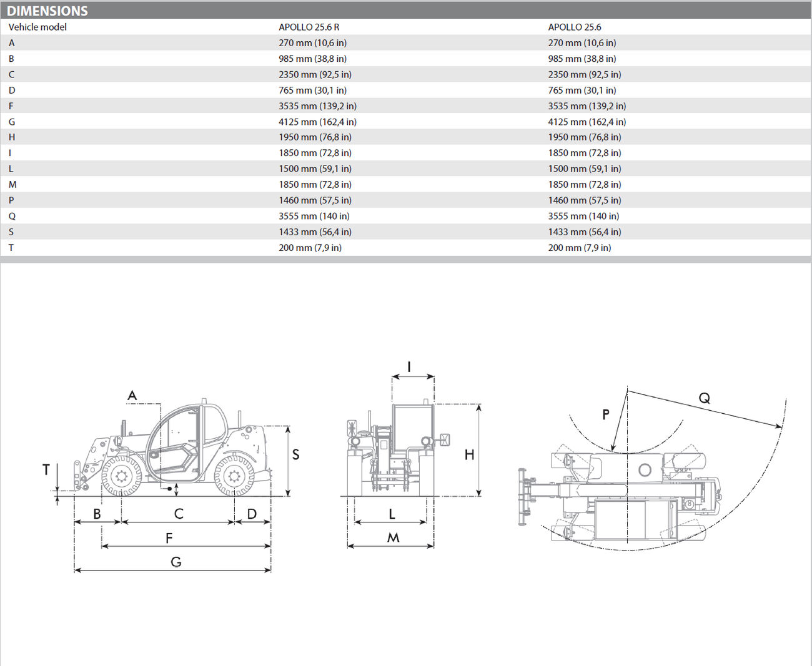This screenshot has width=812, height=666.
Task: Click row P value in the last column
Action: point(585,200)
